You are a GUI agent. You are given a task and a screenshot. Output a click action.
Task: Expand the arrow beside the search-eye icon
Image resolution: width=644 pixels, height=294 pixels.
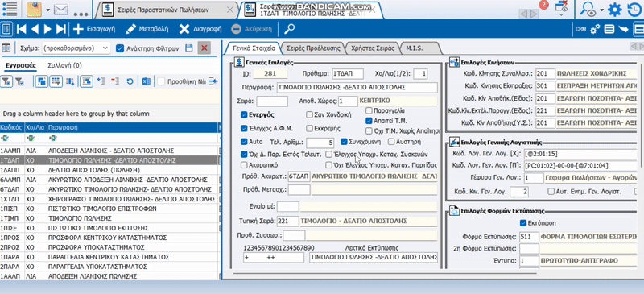601,10
